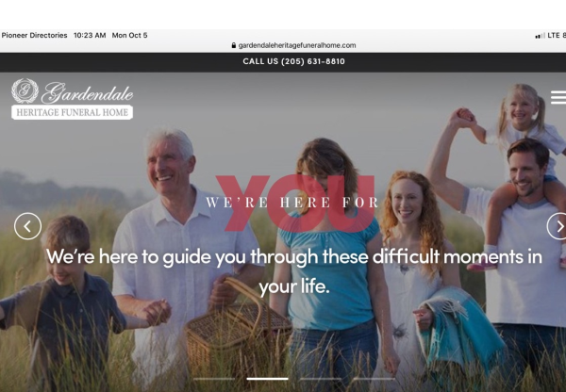This screenshot has width=566, height=392.
Task: Advance to the next slide arrow
Action: (x=557, y=226)
